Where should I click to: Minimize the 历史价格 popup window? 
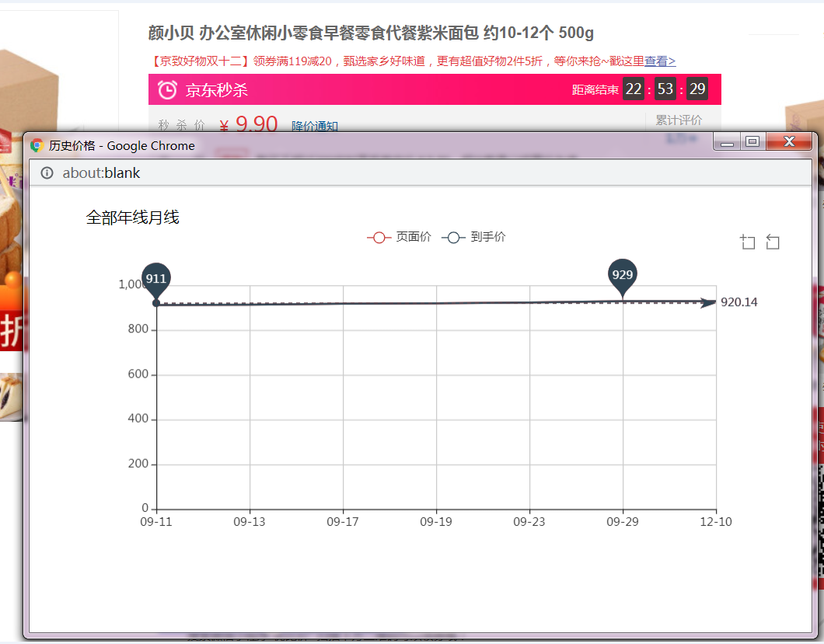click(x=727, y=141)
